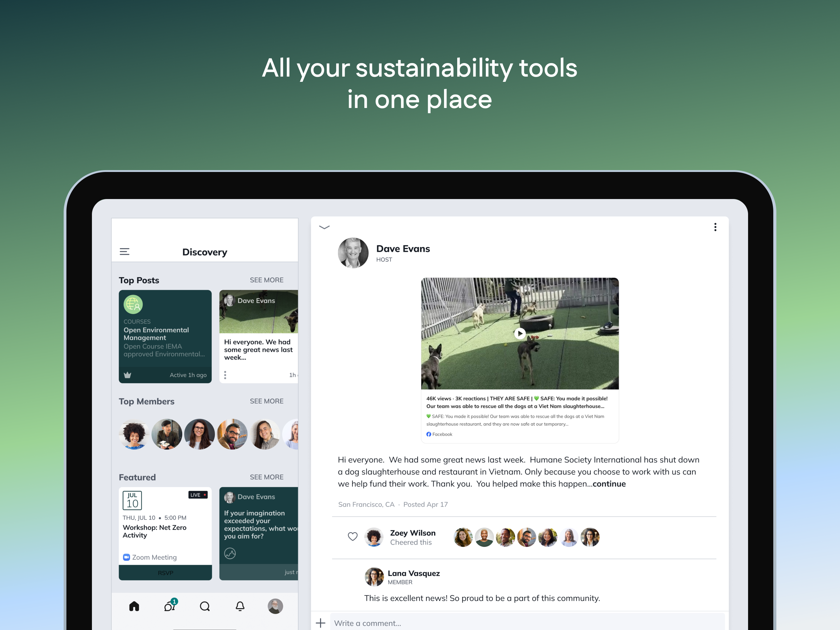Click the Zoom Meeting link
Image resolution: width=840 pixels, height=630 pixels.
pyautogui.click(x=150, y=557)
